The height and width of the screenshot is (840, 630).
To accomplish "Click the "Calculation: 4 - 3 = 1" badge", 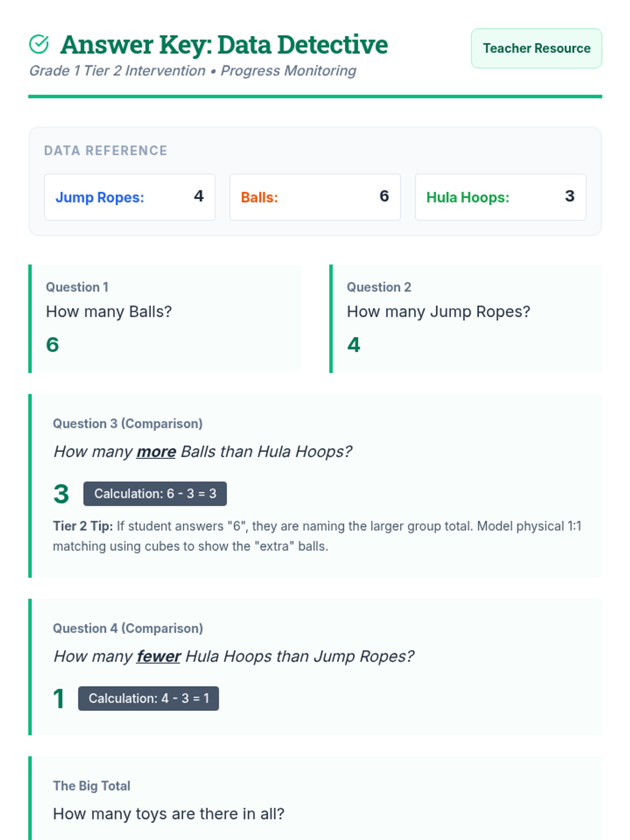I will click(x=149, y=698).
